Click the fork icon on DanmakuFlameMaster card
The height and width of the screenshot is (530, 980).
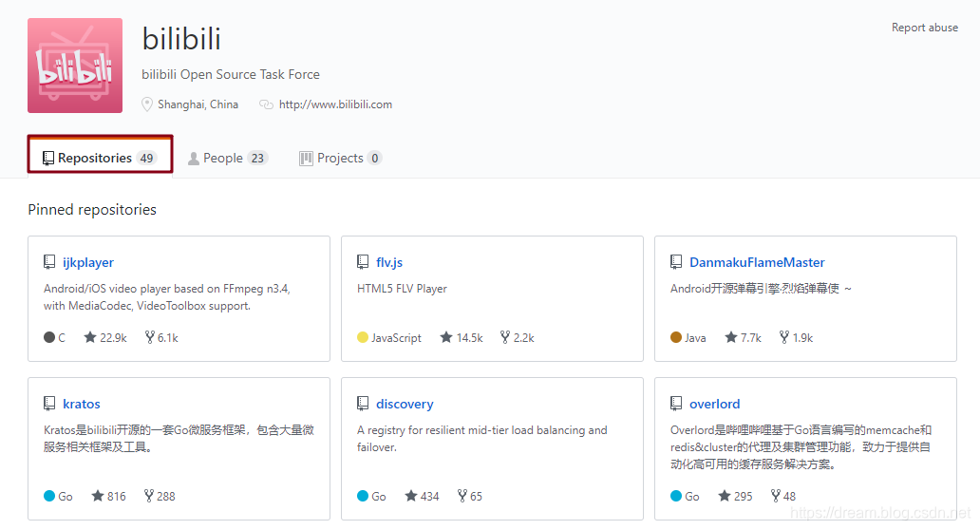(x=784, y=337)
